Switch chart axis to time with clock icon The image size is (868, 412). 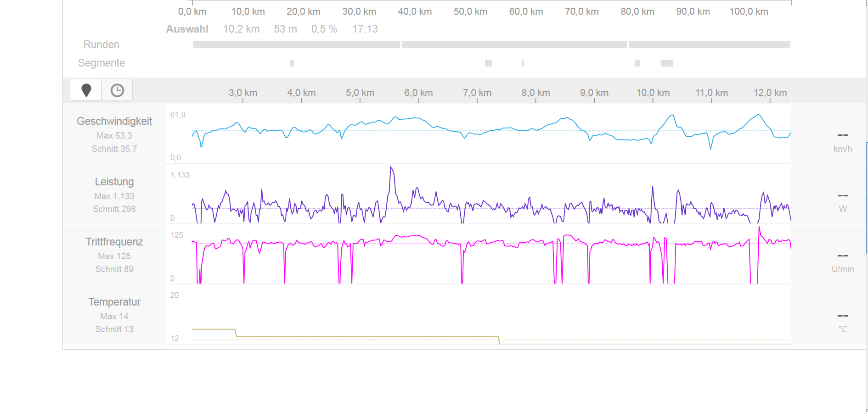pyautogui.click(x=117, y=90)
